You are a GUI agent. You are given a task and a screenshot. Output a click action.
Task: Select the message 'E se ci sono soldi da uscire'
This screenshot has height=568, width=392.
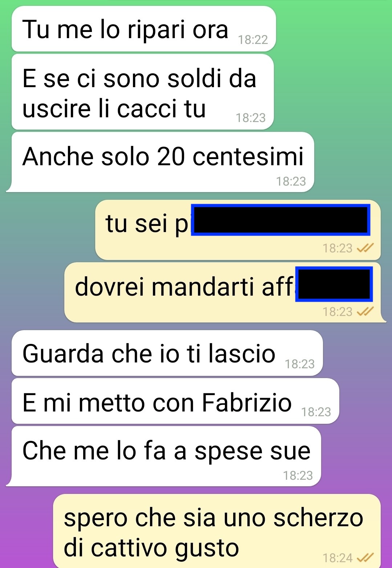coord(143,92)
